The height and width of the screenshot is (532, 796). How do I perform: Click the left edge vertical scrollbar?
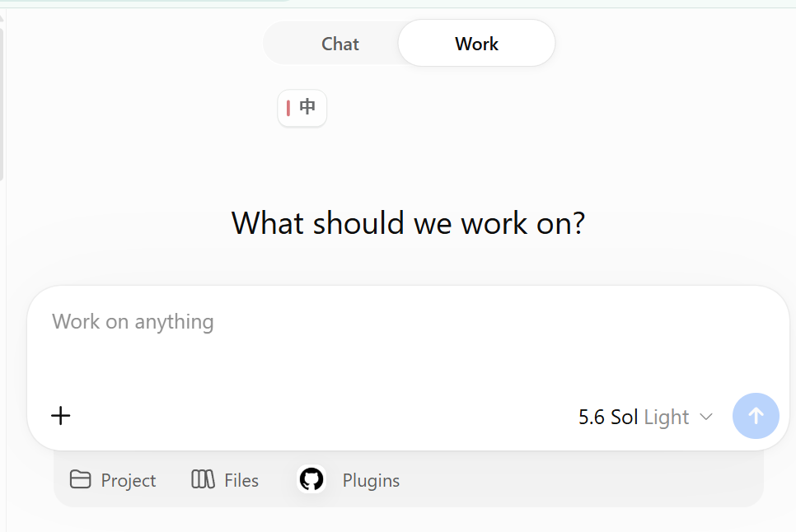2,104
